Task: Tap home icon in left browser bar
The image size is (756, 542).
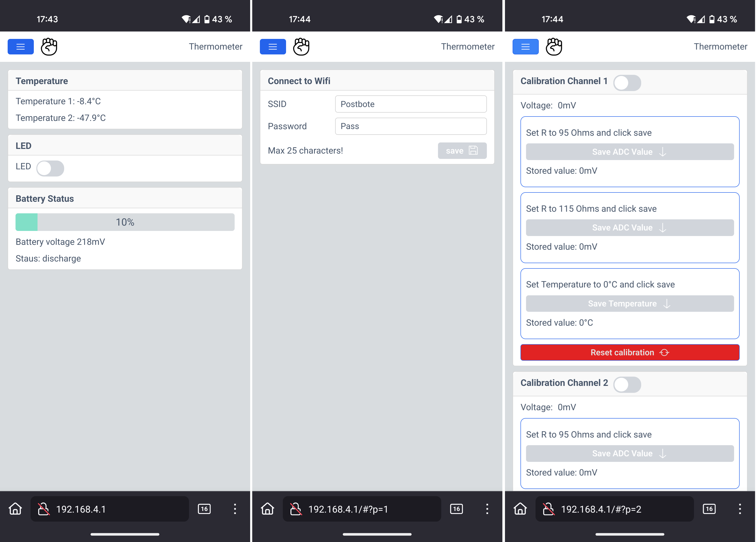Action: 15,509
